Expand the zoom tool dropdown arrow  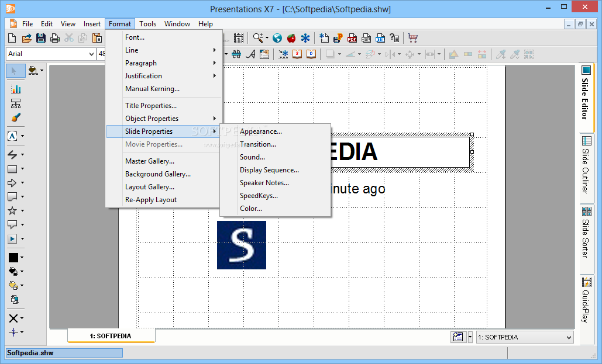click(x=267, y=38)
